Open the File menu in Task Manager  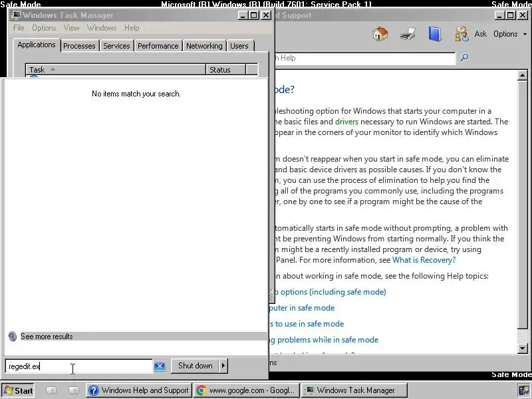point(19,28)
